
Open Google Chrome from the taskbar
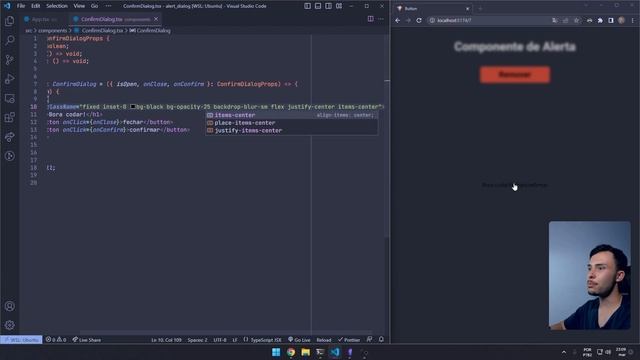(x=291, y=352)
